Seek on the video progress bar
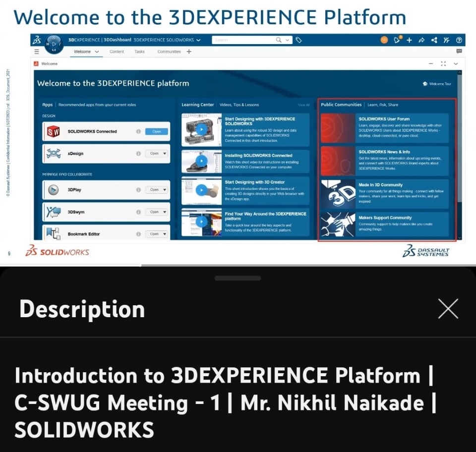Viewport: 476px width, 452px height. [x=238, y=266]
